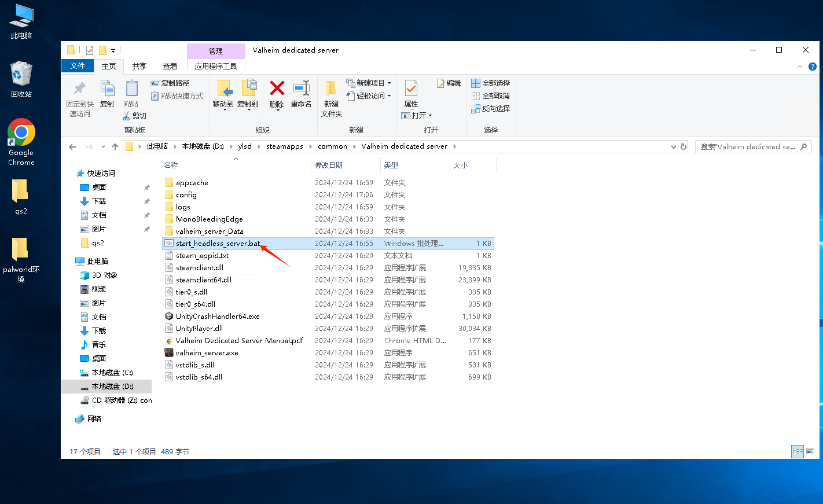Switch to large icons view in status bar
Screen dimensions: 823x504
pos(810,452)
